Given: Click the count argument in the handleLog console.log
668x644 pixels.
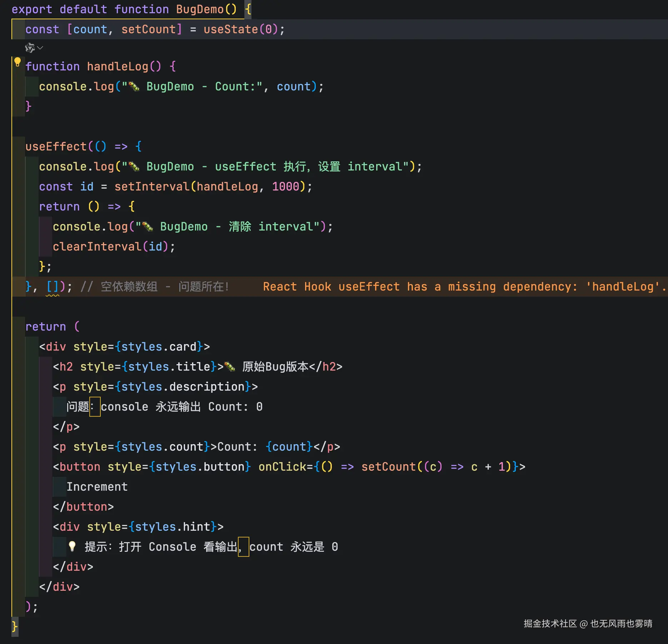Looking at the screenshot, I should [x=294, y=86].
